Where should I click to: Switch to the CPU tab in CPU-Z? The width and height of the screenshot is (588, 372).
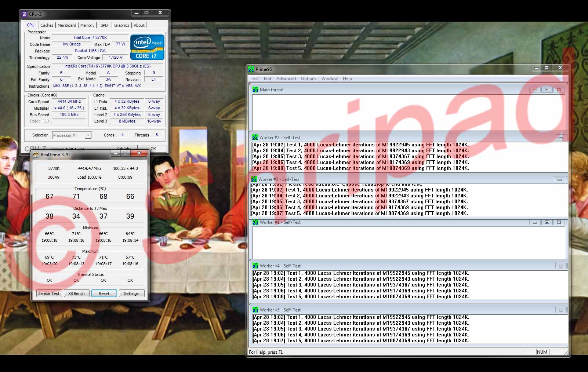point(31,25)
